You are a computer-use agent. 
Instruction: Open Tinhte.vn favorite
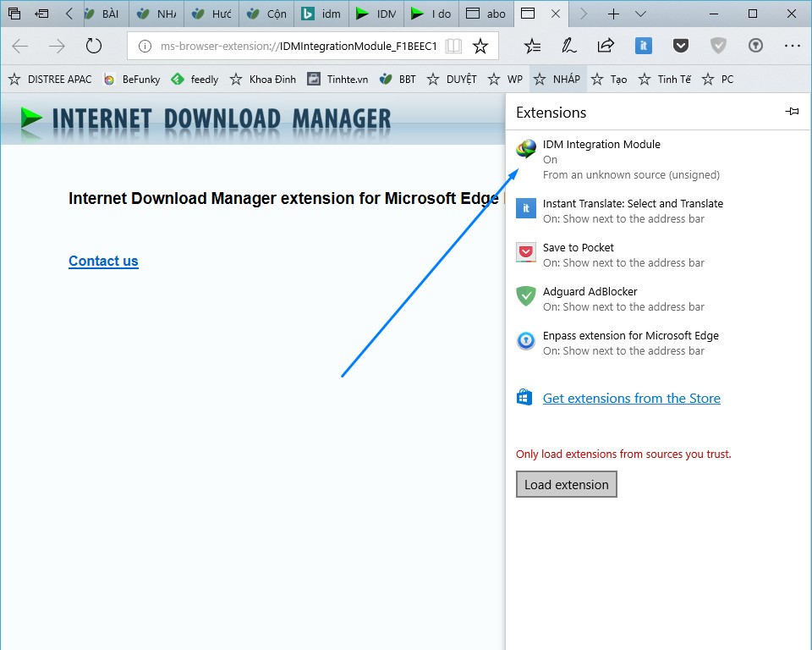(x=337, y=80)
